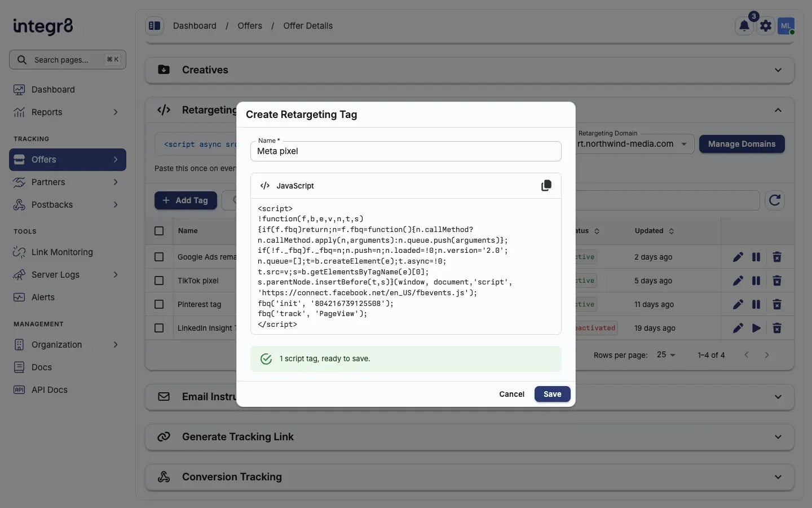Open notifications bell icon
Viewport: 812px width, 508px height.
pyautogui.click(x=744, y=26)
